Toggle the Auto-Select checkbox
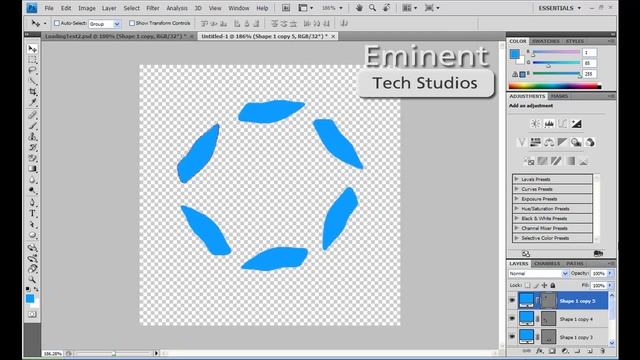640x360 pixels. (57, 23)
